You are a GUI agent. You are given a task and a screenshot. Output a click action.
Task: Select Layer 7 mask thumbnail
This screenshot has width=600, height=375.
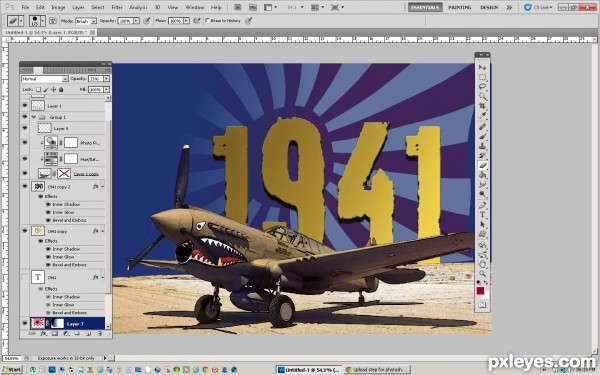(57, 324)
